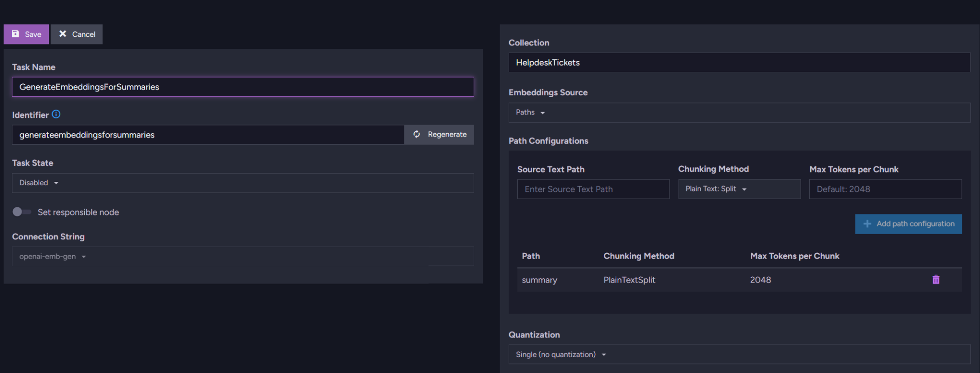Click Add path configuration button
980x373 pixels.
908,224
